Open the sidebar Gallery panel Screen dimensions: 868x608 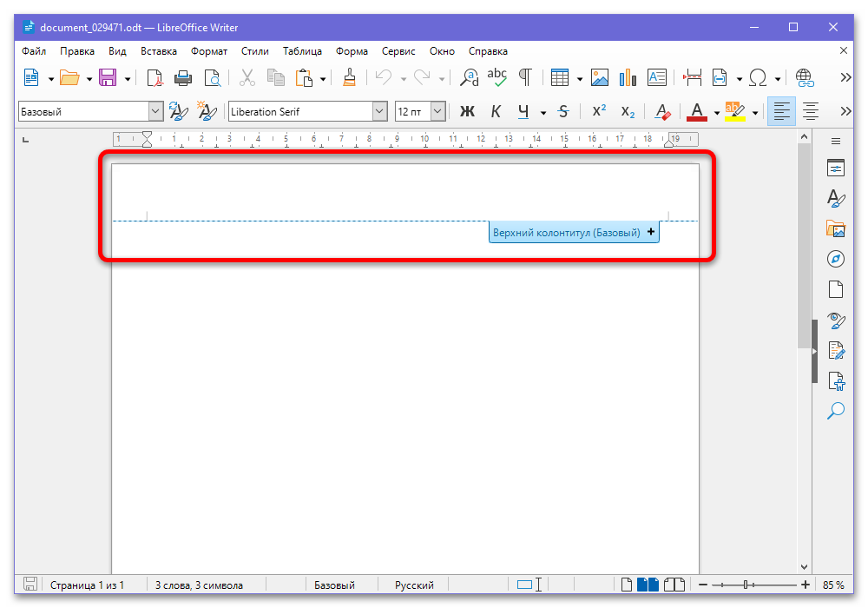click(x=835, y=228)
